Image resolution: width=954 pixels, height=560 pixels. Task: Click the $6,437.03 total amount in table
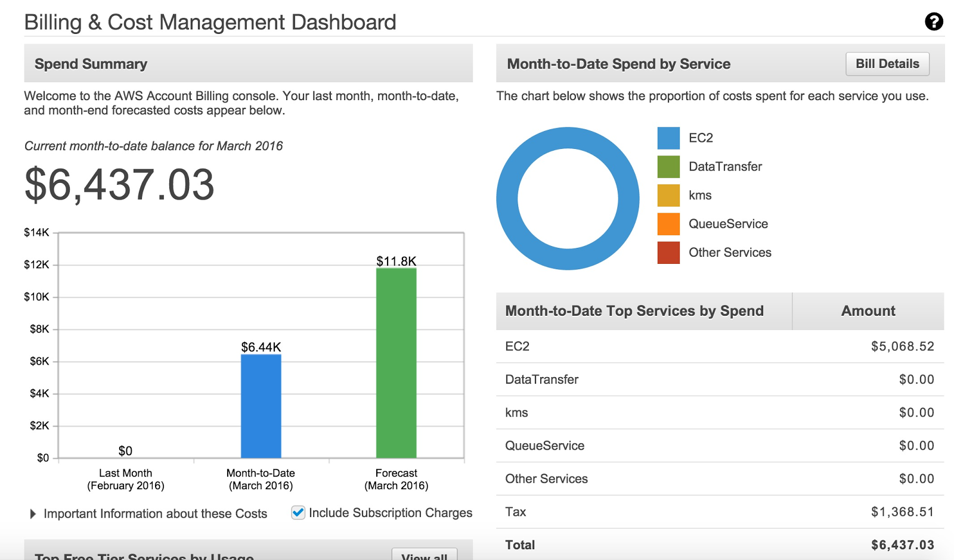tap(902, 545)
